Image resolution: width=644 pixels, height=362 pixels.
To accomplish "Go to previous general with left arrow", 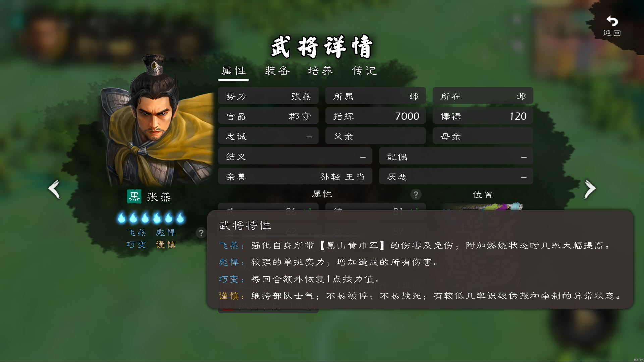I will 54,189.
